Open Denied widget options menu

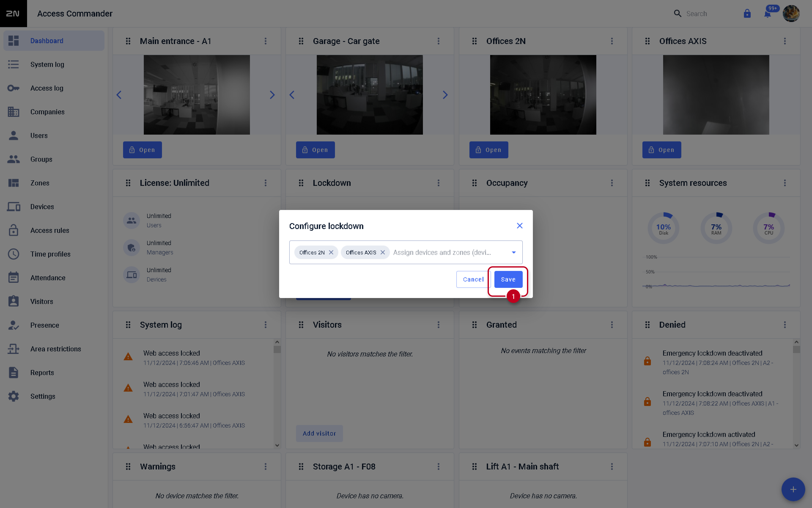(785, 324)
